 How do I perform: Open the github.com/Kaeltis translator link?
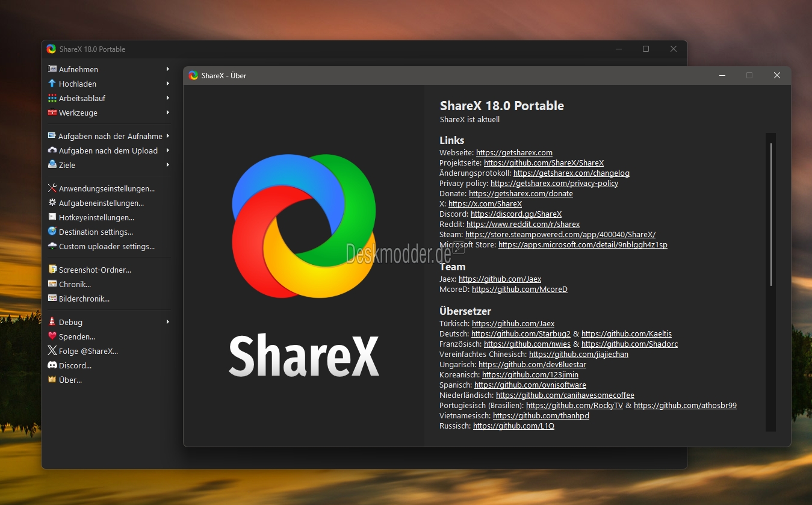627,334
